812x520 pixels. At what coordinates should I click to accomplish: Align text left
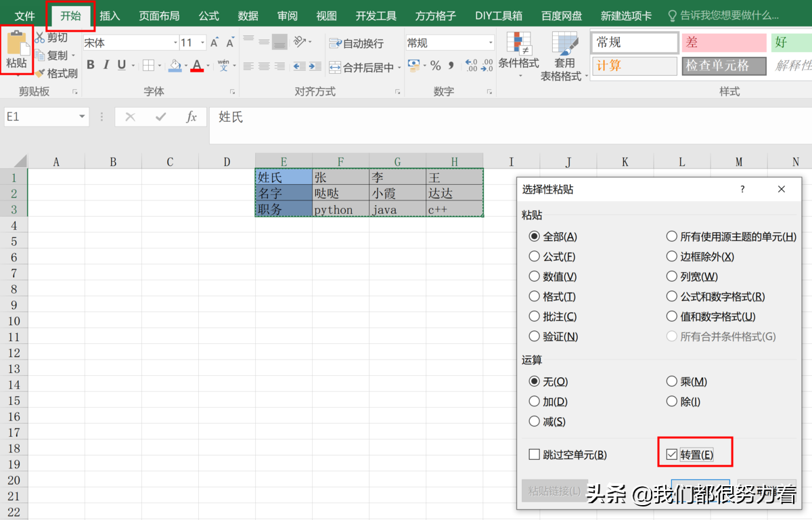(248, 66)
